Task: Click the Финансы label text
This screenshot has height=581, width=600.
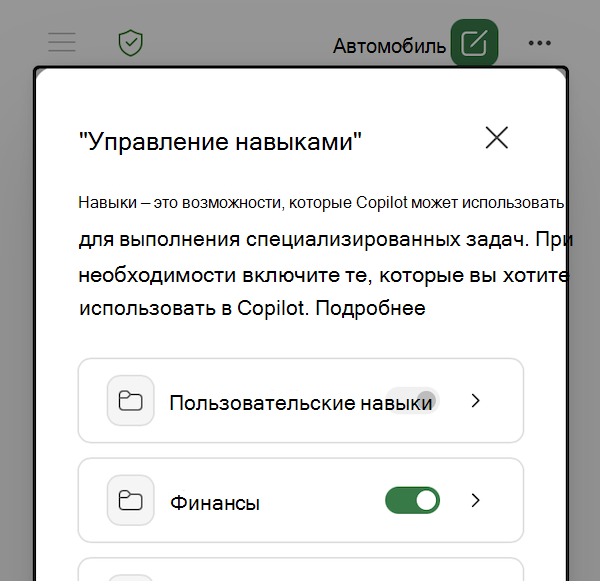Action: click(215, 503)
